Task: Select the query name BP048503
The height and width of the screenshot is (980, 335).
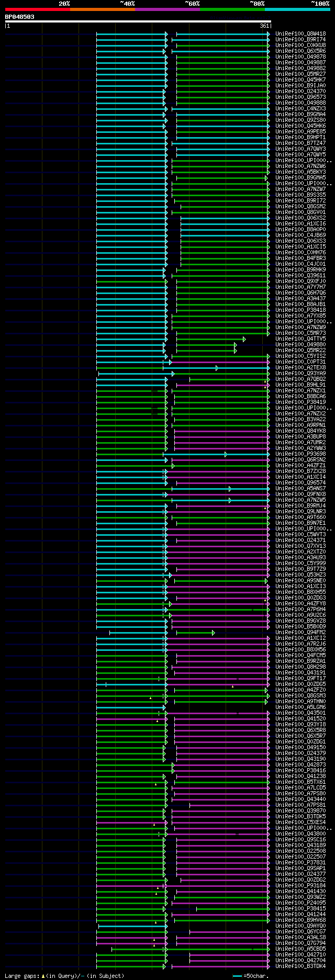Action: point(20,17)
